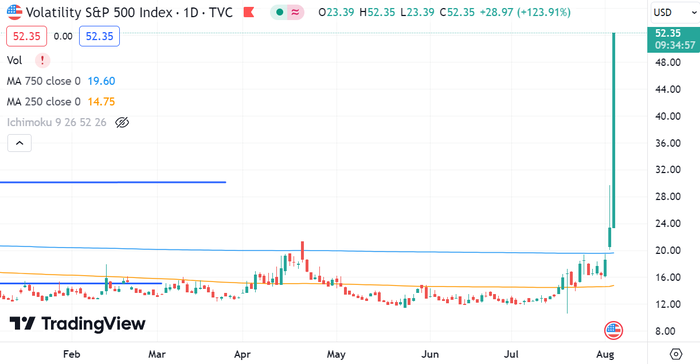Click the pink approximate-data indicator icon
Image resolution: width=700 pixels, height=364 pixels.
click(x=295, y=12)
